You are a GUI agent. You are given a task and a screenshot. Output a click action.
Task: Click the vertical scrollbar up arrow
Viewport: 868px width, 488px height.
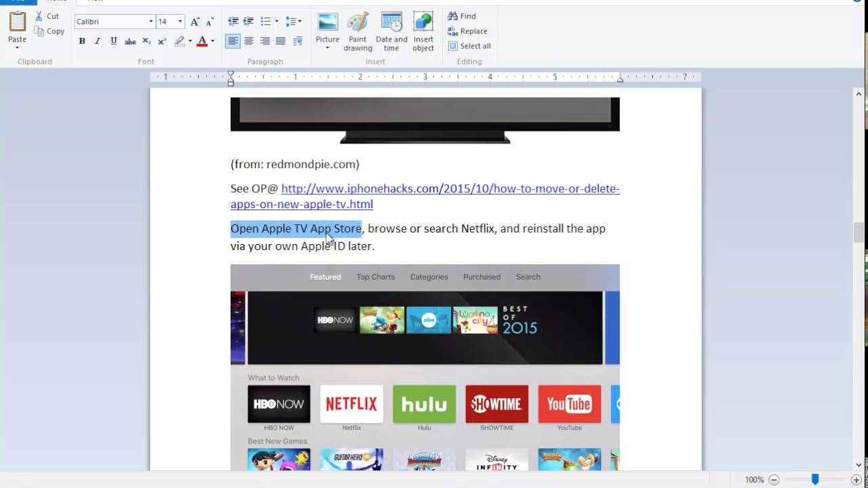tap(859, 94)
